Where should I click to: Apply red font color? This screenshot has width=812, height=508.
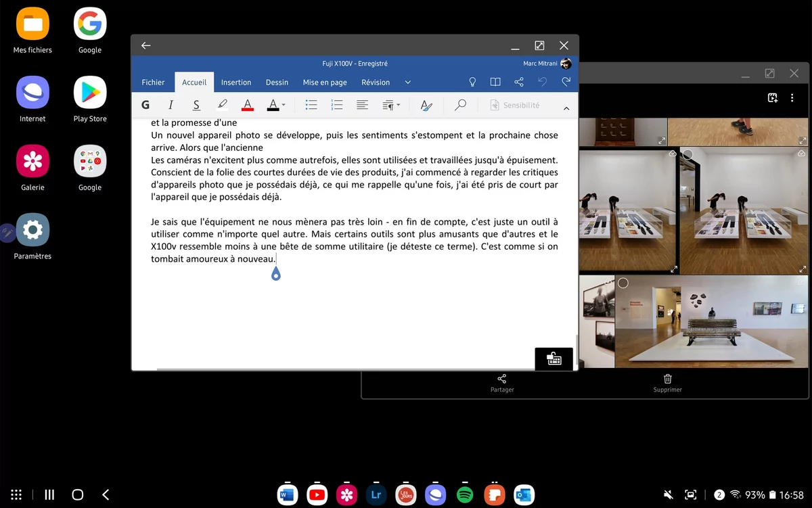tap(248, 105)
